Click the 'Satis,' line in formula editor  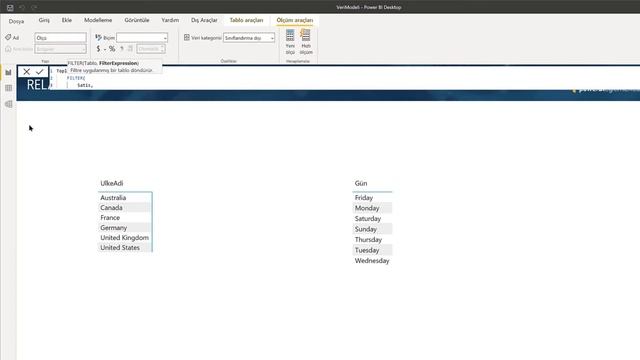(85, 85)
